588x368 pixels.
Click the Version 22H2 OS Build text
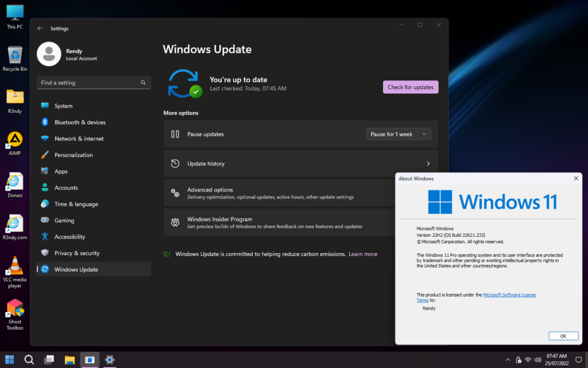[x=451, y=235]
